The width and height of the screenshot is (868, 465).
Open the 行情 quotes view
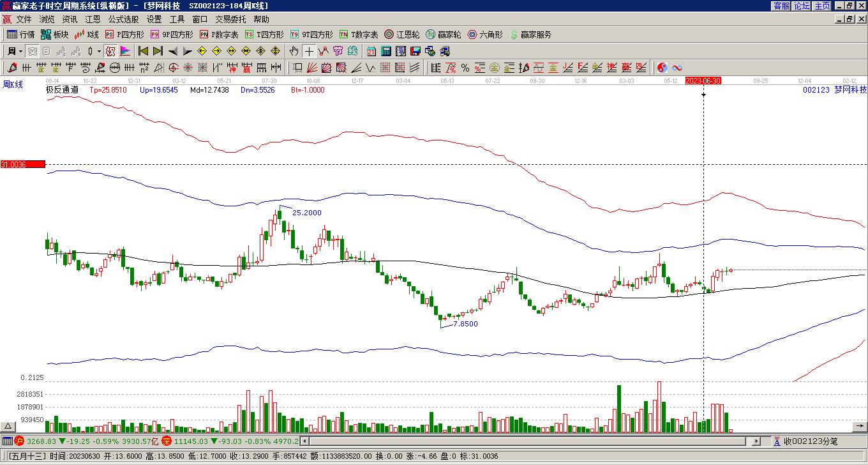(x=20, y=34)
